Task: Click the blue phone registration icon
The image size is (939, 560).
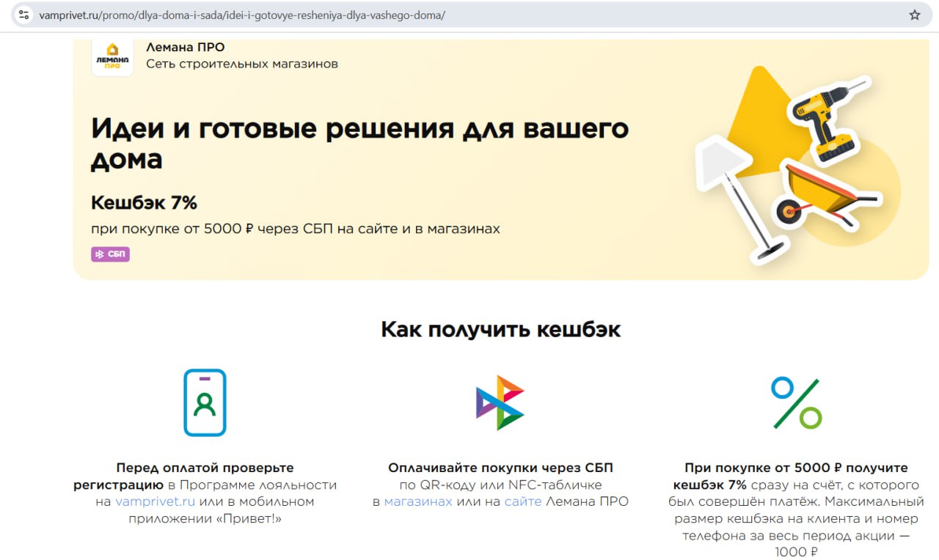Action: click(205, 402)
